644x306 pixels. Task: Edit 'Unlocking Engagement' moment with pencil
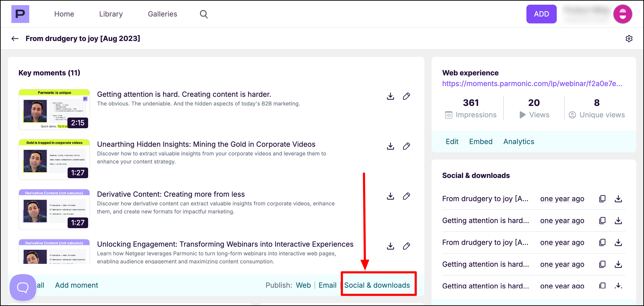[x=406, y=246]
